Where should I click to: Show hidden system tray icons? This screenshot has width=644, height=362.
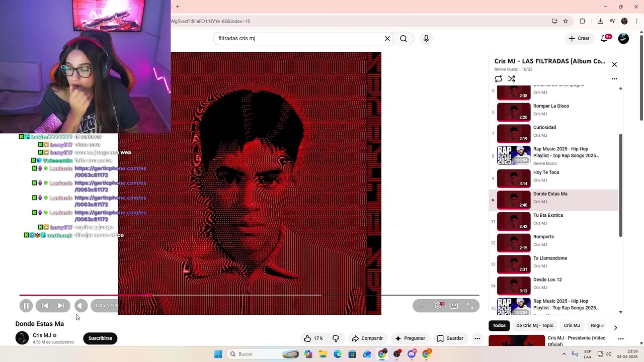pyautogui.click(x=565, y=354)
